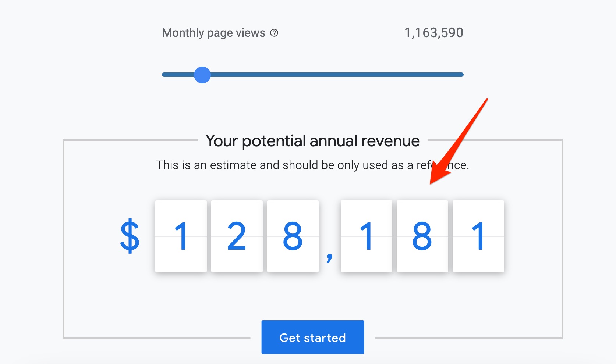Click the 'Your potential annual revenue' heading

(313, 141)
